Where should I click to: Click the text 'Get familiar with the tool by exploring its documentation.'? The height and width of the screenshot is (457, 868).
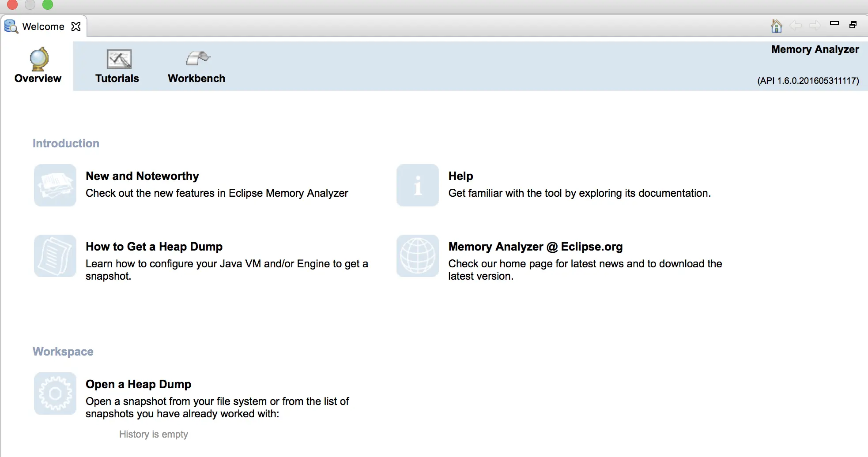tap(580, 193)
